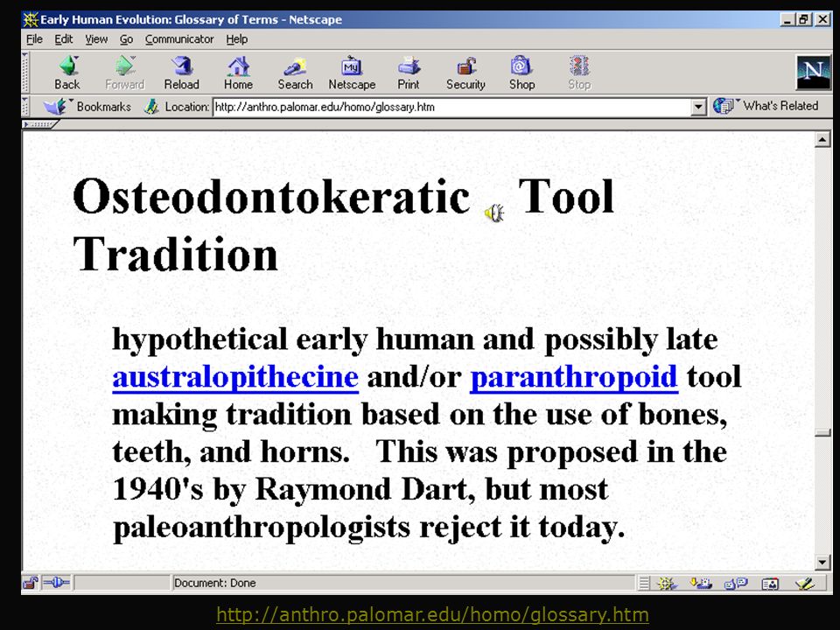Open the Communicator menu
The height and width of the screenshot is (630, 840).
(179, 39)
